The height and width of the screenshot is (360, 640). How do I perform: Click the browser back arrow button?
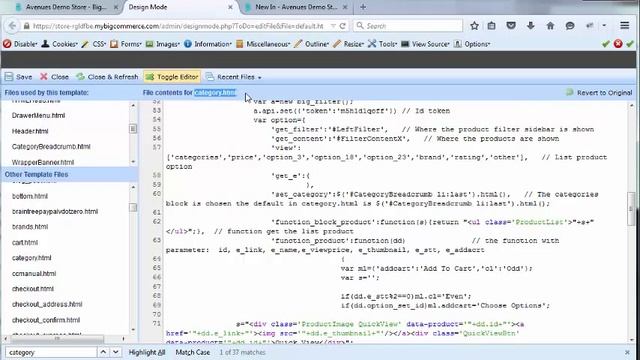pyautogui.click(x=12, y=26)
